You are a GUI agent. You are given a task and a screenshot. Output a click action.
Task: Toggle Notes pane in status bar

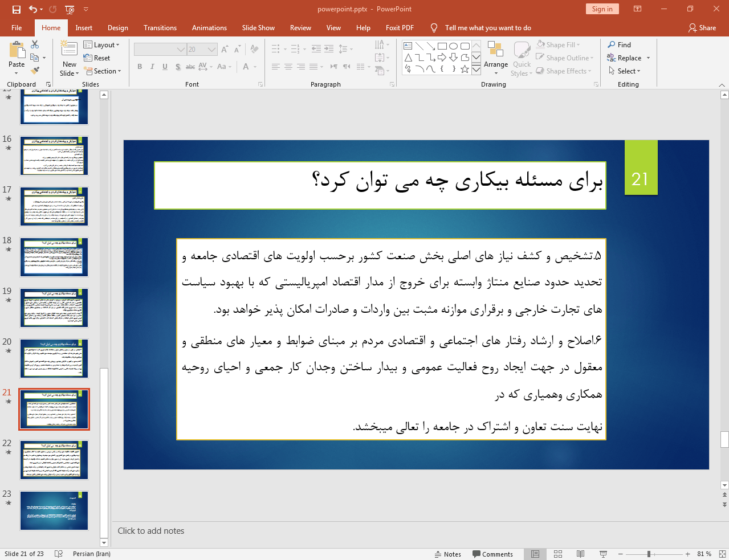(448, 554)
